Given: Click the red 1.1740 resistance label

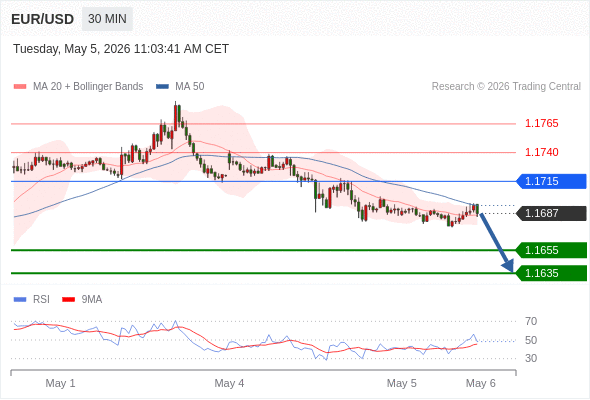Looking at the screenshot, I should pyautogui.click(x=542, y=152).
